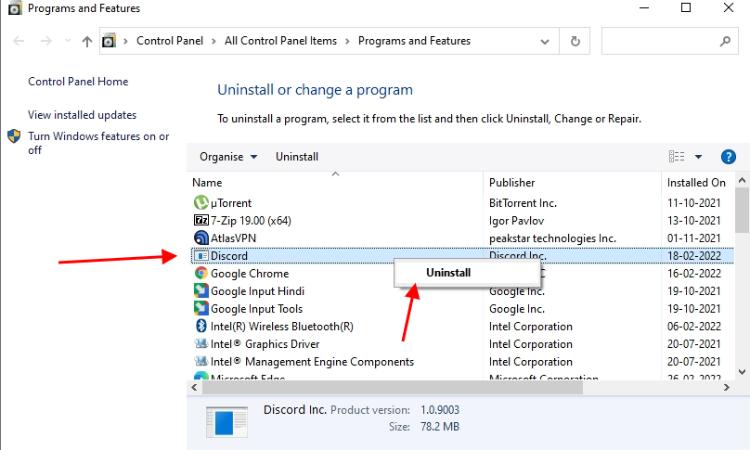
Task: Select the Google Chrome entry
Action: (x=250, y=274)
